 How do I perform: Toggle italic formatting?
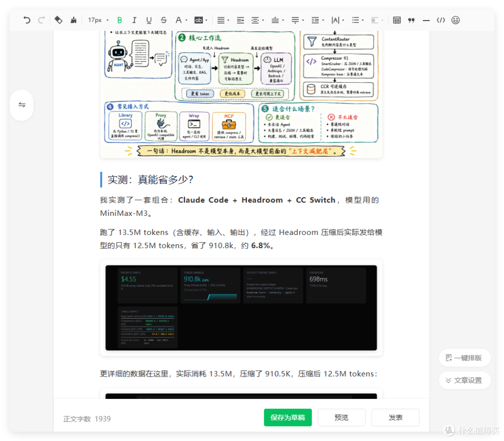point(134,20)
